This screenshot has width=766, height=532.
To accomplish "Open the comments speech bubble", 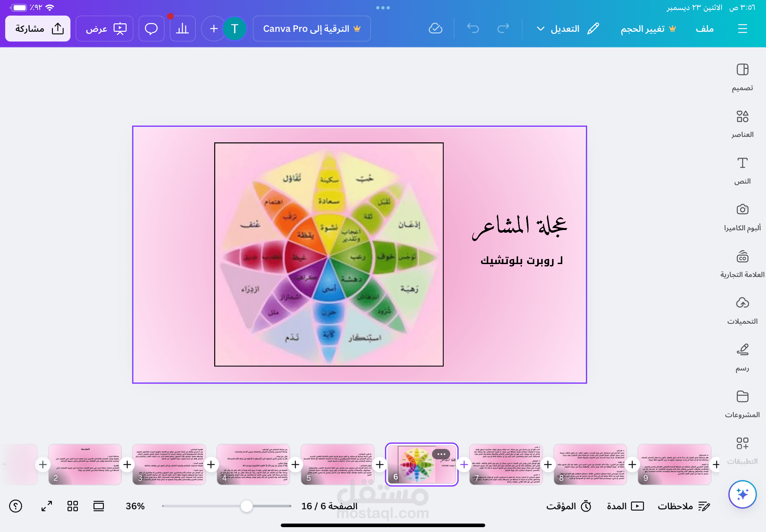I will point(151,29).
